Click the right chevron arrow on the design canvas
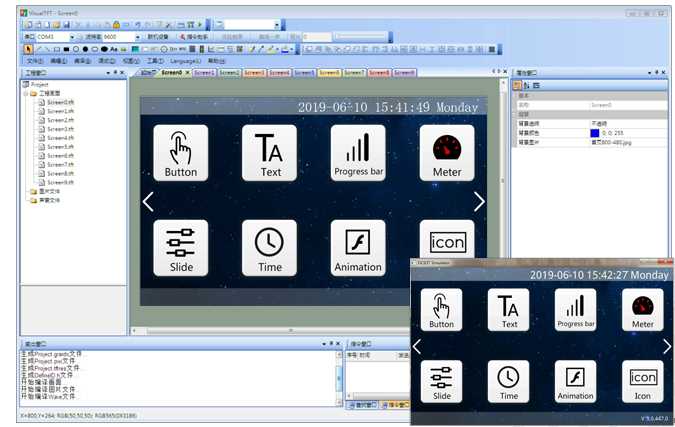Screen dimensions: 675x427 (x=479, y=201)
